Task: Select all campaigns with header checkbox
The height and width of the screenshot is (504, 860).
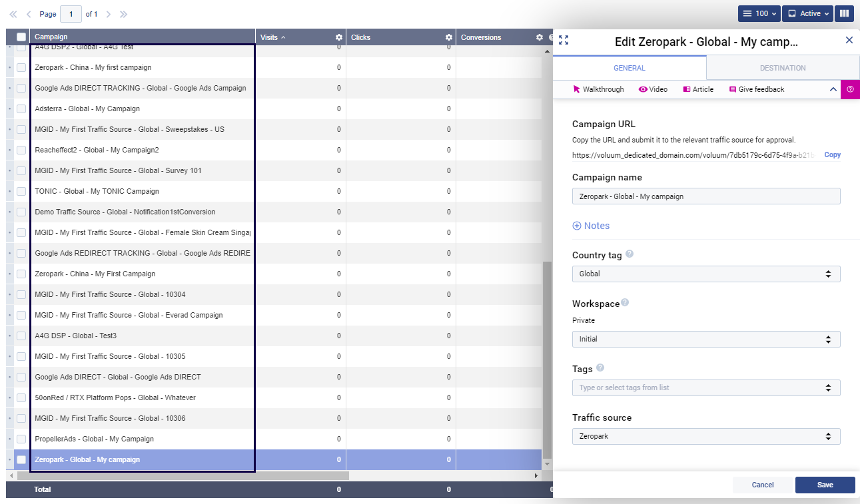Action: point(21,37)
